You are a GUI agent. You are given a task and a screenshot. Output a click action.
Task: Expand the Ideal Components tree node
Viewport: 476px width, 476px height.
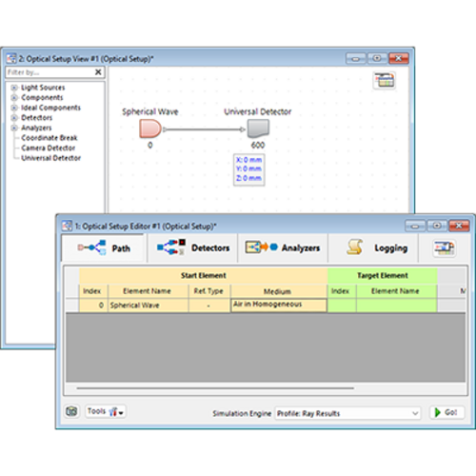[14, 108]
